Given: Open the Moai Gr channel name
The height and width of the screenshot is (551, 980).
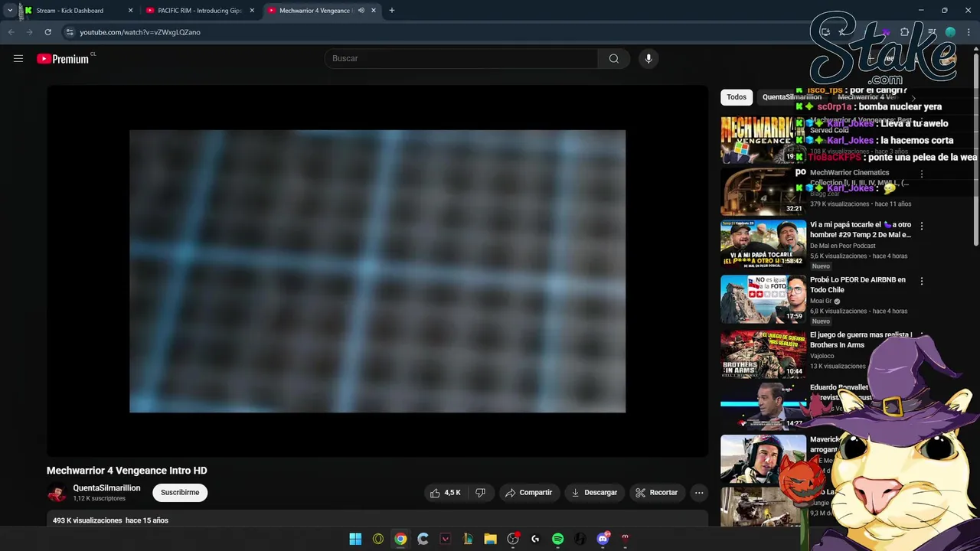Looking at the screenshot, I should (x=821, y=302).
